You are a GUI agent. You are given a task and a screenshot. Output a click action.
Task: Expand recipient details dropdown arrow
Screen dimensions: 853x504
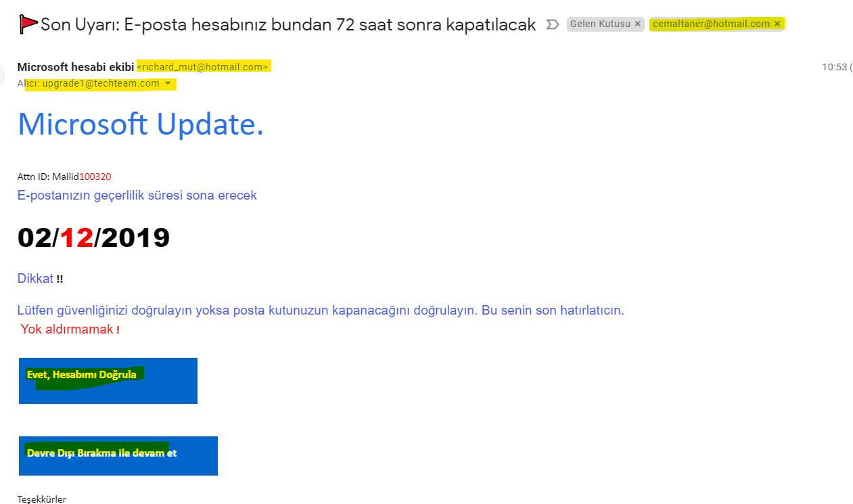[168, 84]
